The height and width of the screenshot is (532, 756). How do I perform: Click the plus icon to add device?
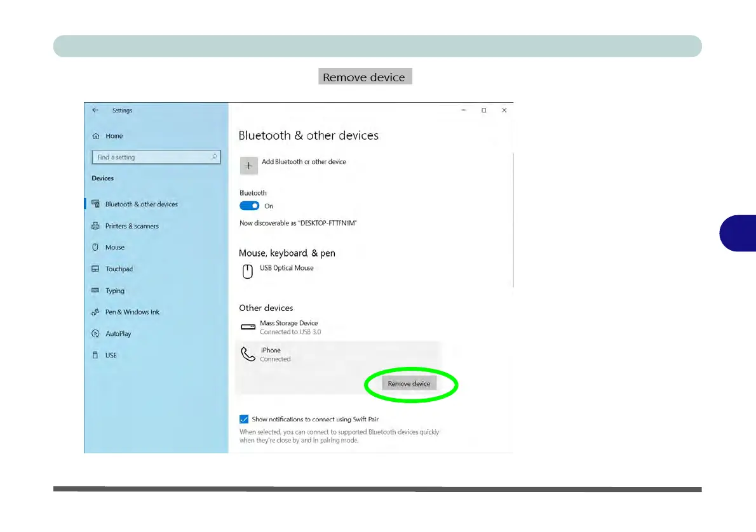[249, 166]
